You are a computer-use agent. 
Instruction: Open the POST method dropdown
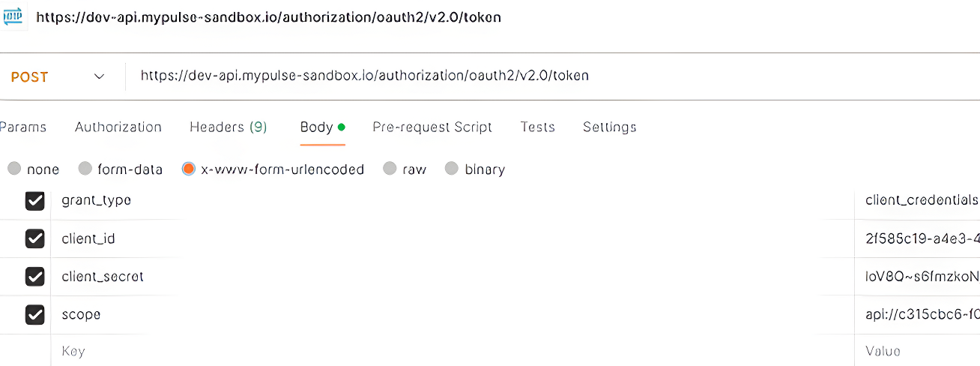click(x=58, y=76)
